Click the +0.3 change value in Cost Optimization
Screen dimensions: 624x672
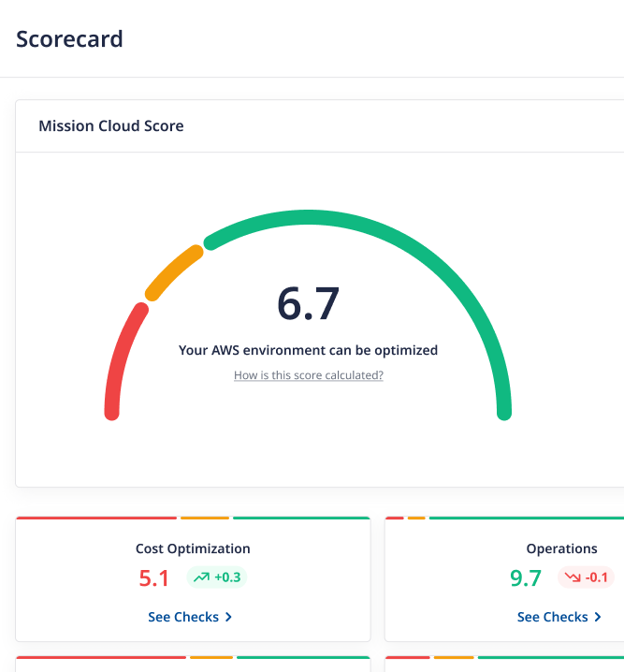click(227, 577)
